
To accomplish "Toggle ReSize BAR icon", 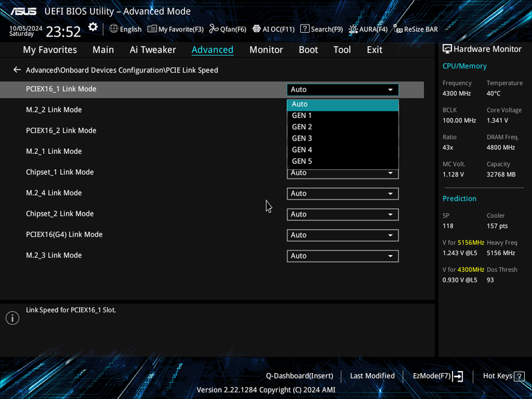I will (x=398, y=29).
